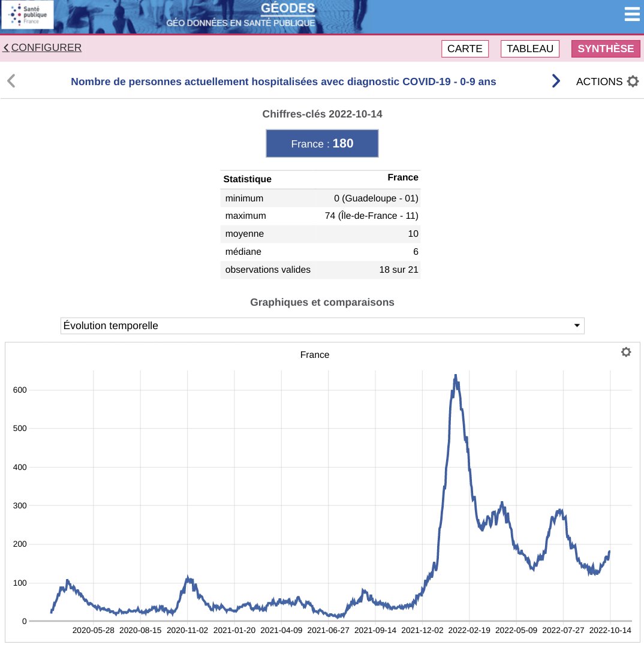This screenshot has height=657, width=644.
Task: Open the ACTIONS gear icon
Action: point(633,82)
